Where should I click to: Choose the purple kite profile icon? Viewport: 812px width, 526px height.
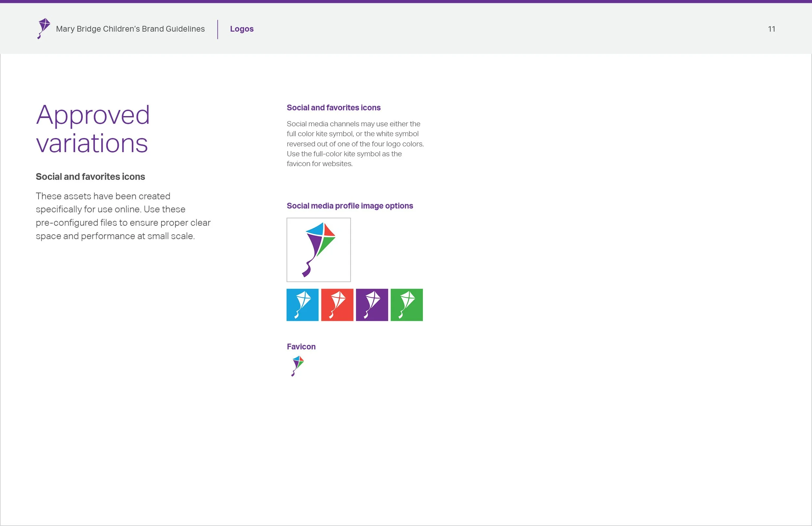(x=372, y=305)
